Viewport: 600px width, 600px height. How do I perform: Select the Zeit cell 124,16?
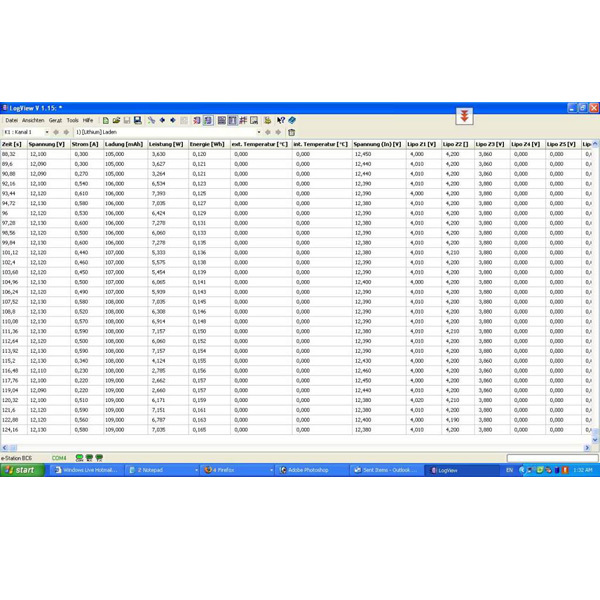tap(14, 430)
